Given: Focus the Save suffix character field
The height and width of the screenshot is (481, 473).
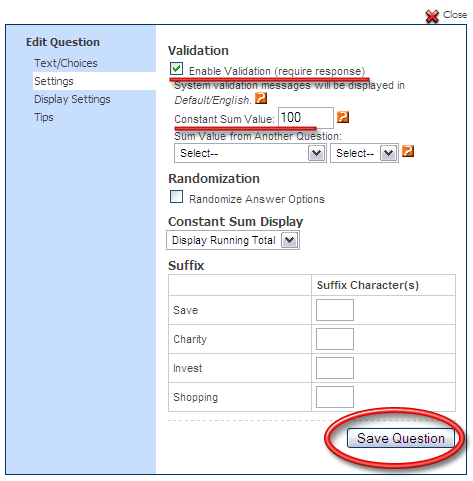Looking at the screenshot, I should click(335, 310).
